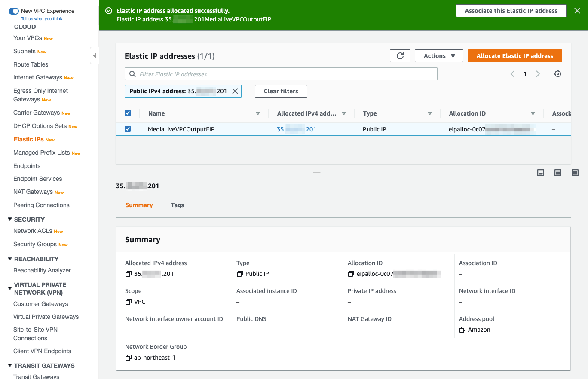
Task: Open NAT Gateways in sidebar
Action: tap(33, 192)
